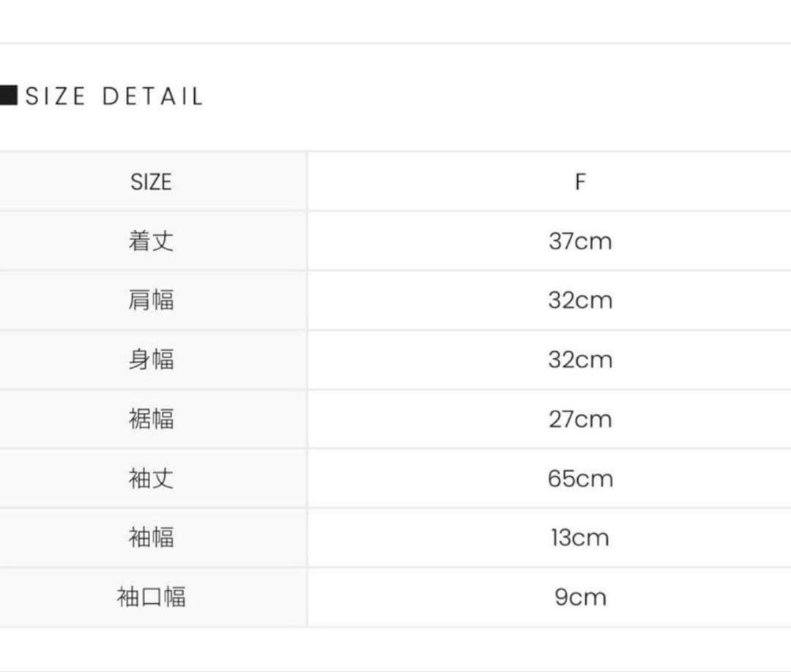Screen dimensions: 791x672
Task: Click the black square icon beside SIZE DETAIL
Action: 8,96
